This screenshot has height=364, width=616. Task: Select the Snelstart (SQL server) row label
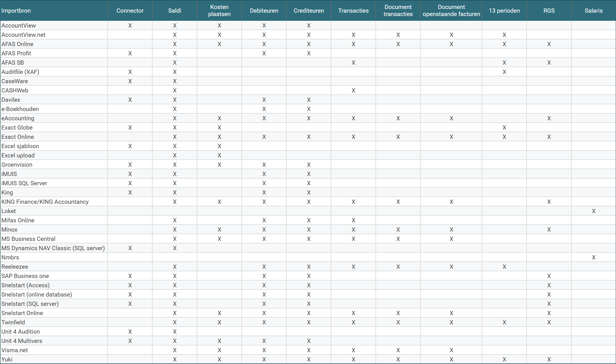(x=30, y=304)
